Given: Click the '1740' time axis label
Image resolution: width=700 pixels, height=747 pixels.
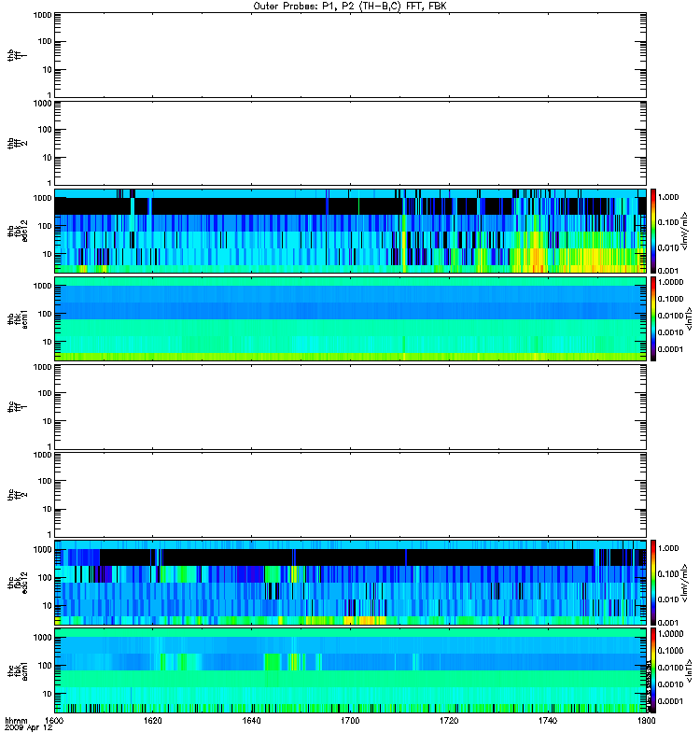Looking at the screenshot, I should point(548,721).
